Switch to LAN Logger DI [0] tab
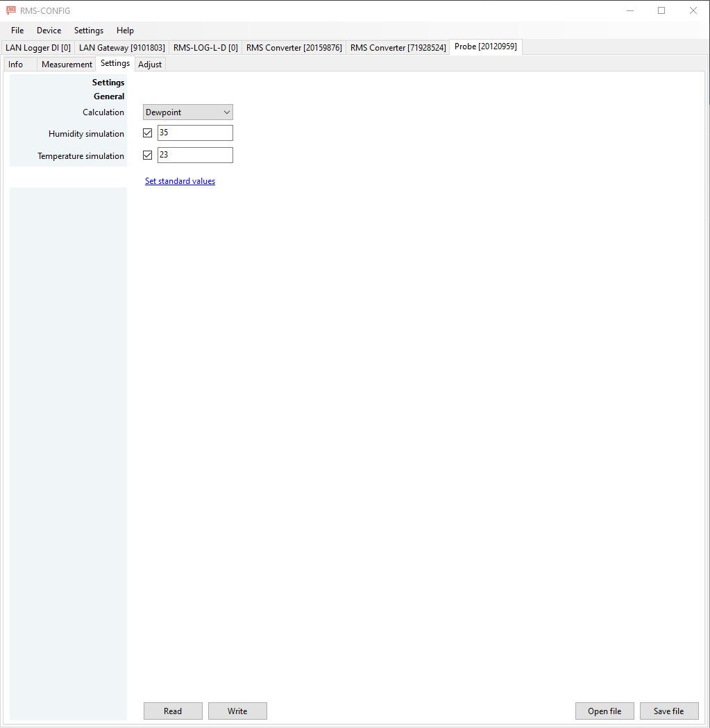710x728 pixels. (x=38, y=48)
